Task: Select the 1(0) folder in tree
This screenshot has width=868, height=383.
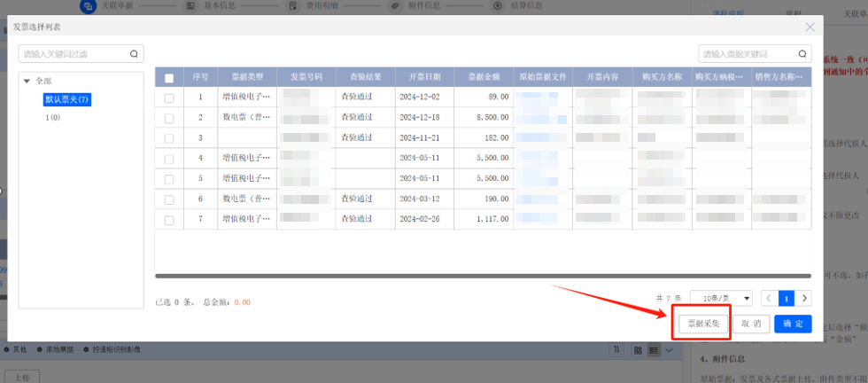Action: click(x=53, y=117)
